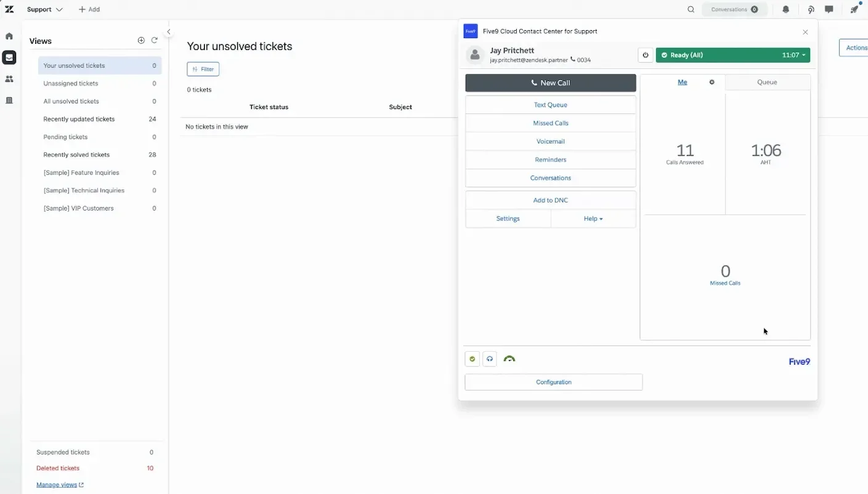Open the Five9 Configuration button
Image resolution: width=868 pixels, height=494 pixels.
coord(554,382)
